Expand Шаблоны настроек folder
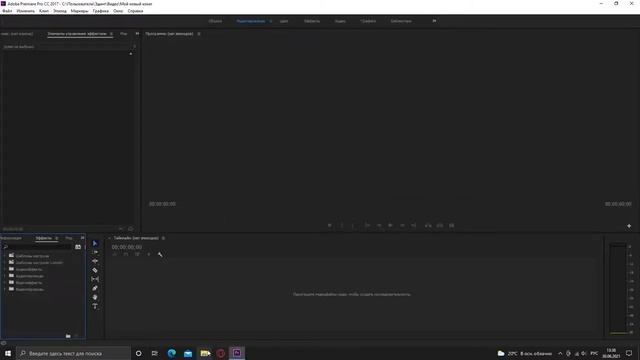Viewport: 640px width, 360px height. click(5, 256)
